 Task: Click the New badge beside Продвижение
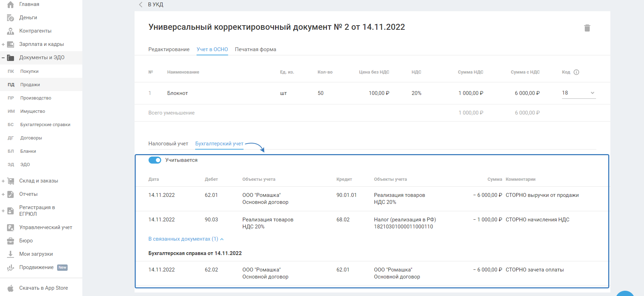(x=62, y=268)
